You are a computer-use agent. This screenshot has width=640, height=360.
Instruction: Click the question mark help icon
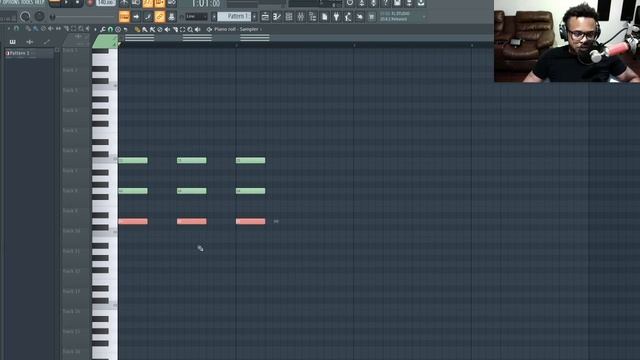point(385,3)
